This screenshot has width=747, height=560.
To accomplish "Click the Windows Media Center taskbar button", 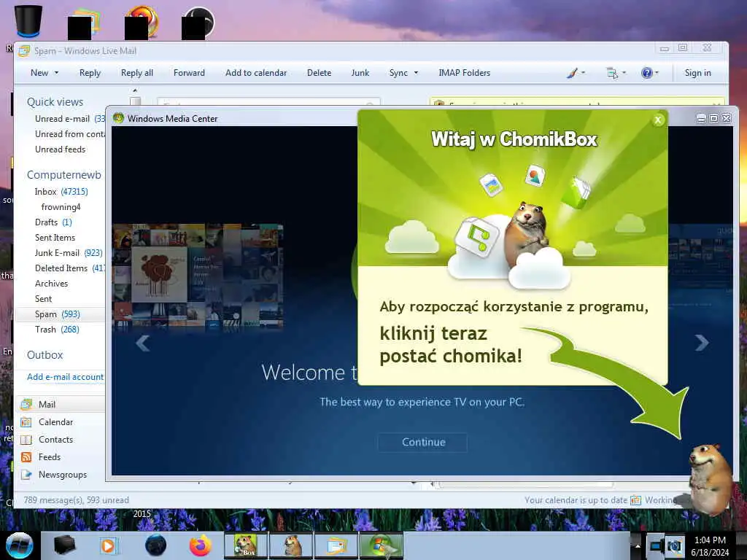I will [382, 545].
